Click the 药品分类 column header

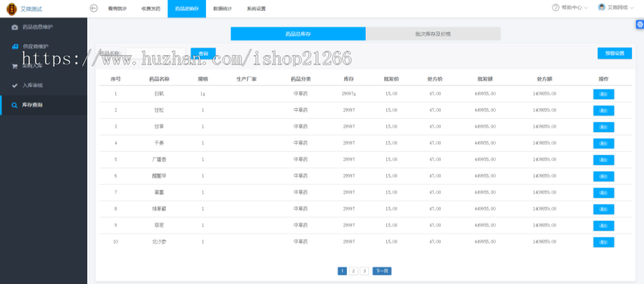pyautogui.click(x=301, y=79)
